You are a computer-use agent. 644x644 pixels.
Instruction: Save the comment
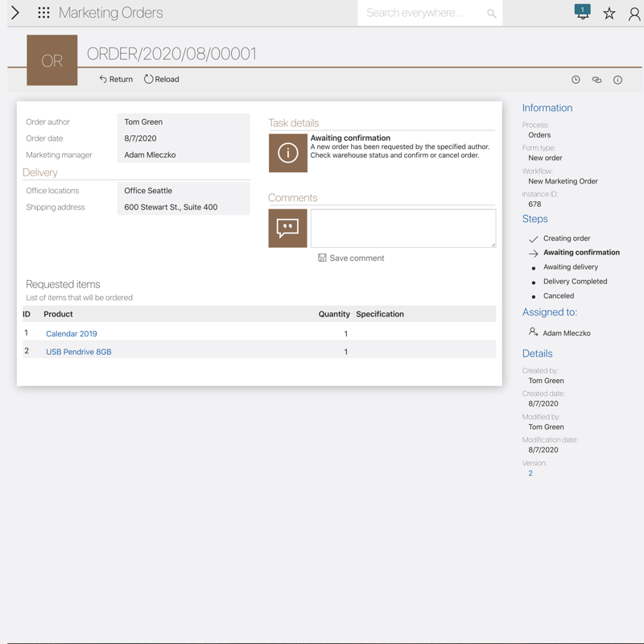pos(351,258)
